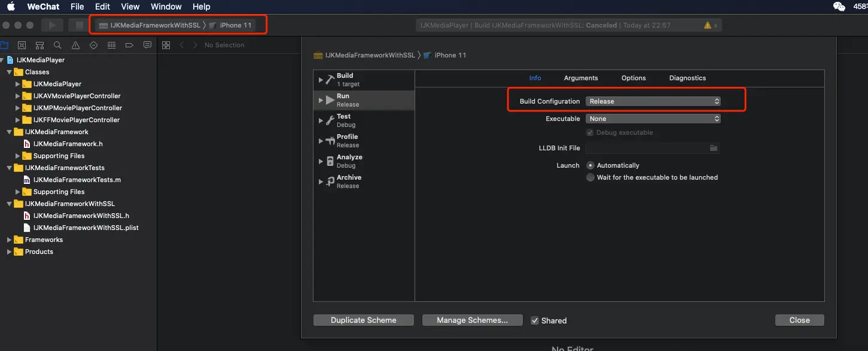Click the IJKMediaFrameworkWithSSL scheme in toolbar
This screenshot has width=868, height=351.
150,25
